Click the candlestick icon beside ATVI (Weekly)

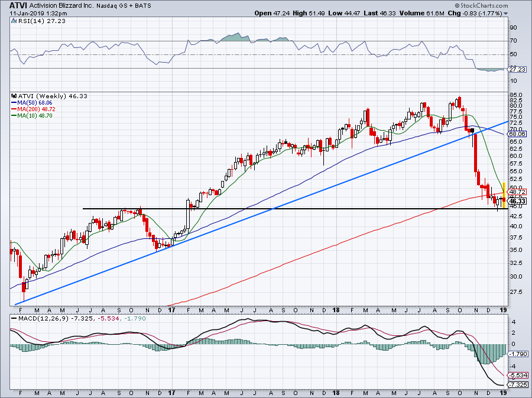click(x=14, y=96)
